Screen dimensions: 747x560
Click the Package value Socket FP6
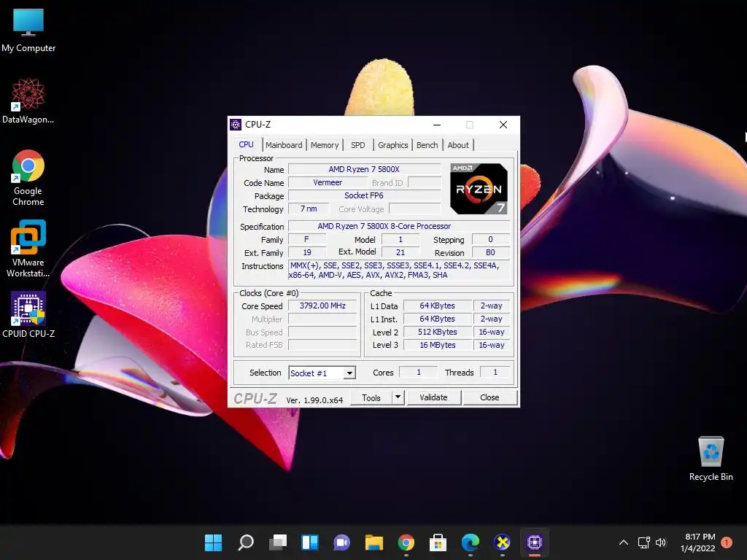pyautogui.click(x=365, y=195)
